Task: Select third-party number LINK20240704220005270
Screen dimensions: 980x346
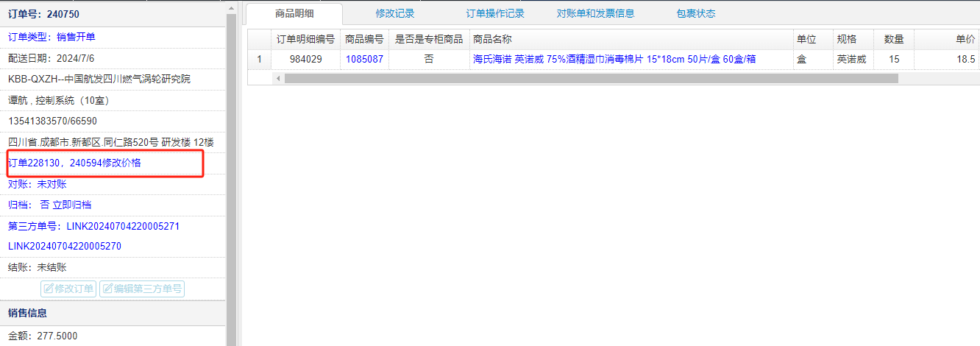Action: [x=64, y=246]
